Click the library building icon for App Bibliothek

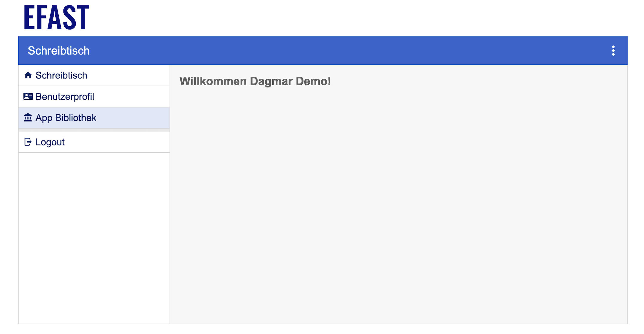(x=28, y=118)
